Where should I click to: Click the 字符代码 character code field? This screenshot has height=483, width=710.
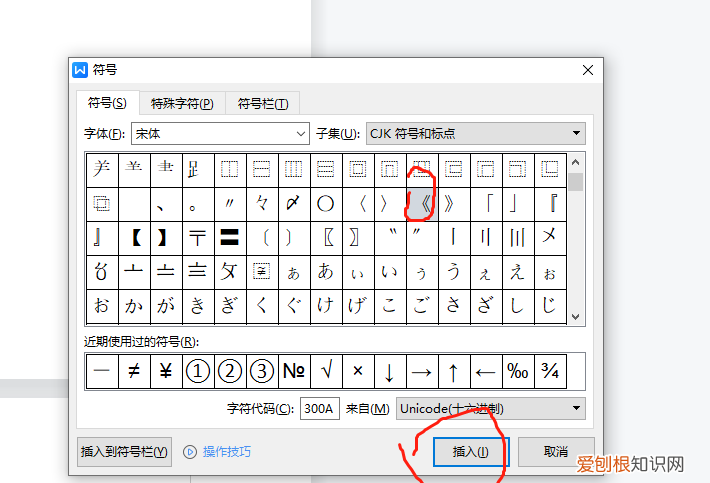[320, 409]
